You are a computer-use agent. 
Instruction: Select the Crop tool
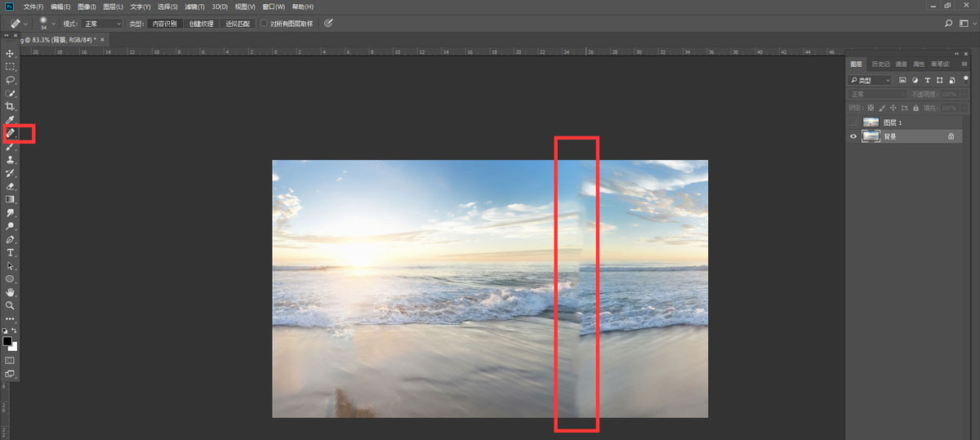(10, 107)
